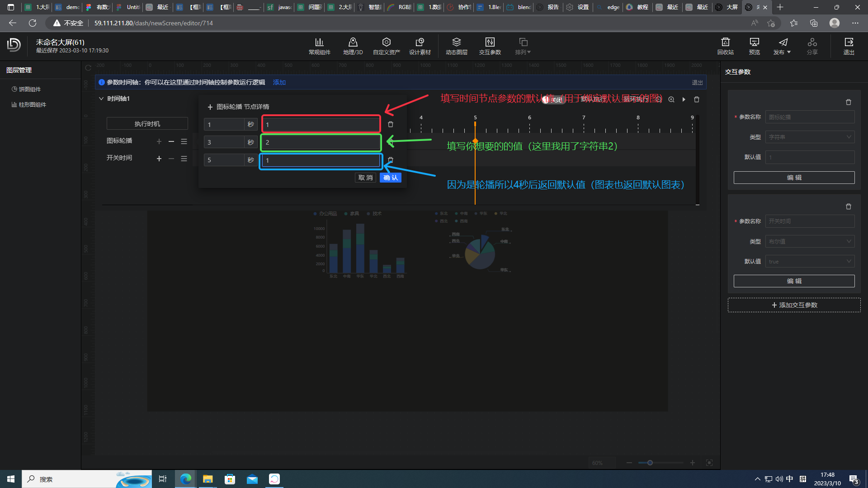Delete 时间轴1 via trash icon

(x=697, y=99)
